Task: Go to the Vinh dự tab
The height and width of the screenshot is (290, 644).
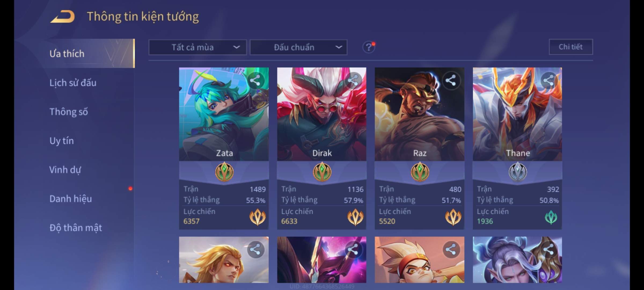Action: [65, 170]
